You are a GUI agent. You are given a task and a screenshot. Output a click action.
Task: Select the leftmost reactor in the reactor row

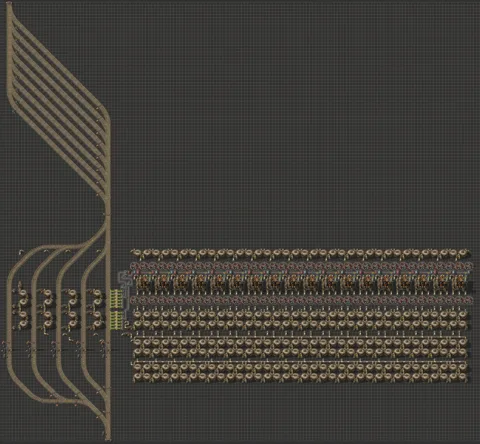pos(144,284)
